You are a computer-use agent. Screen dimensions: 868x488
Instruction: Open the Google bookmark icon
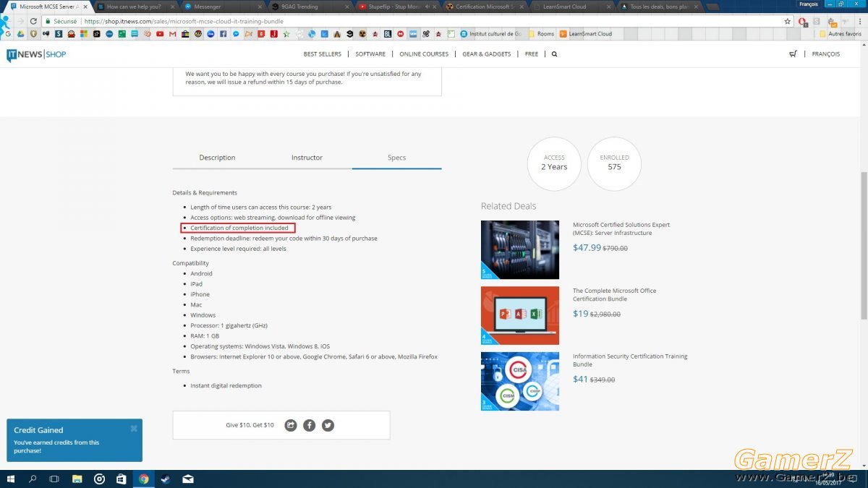(8, 33)
